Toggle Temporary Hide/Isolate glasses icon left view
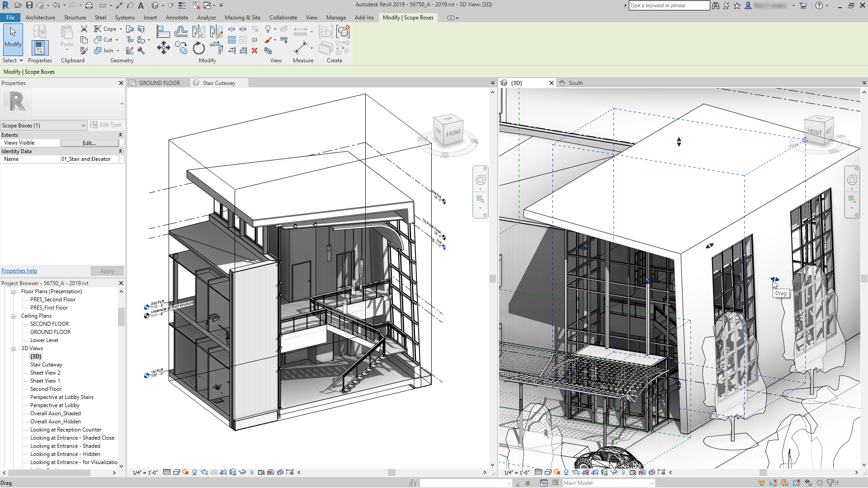The image size is (868, 488). click(242, 472)
